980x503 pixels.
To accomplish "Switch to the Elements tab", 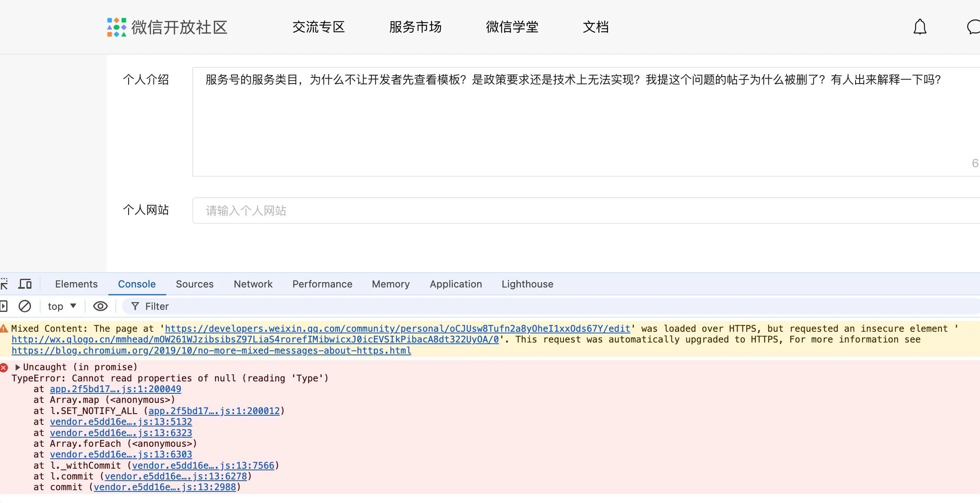I will [x=76, y=284].
